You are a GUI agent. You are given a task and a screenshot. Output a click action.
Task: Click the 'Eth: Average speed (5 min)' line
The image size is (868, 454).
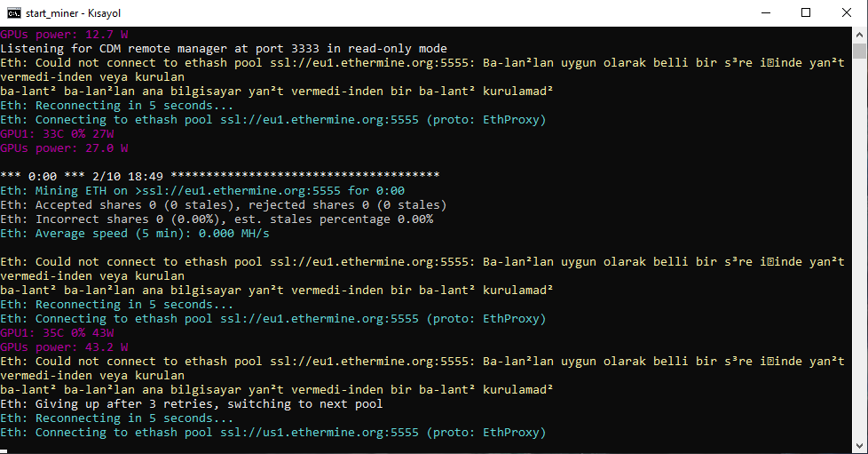tap(135, 234)
